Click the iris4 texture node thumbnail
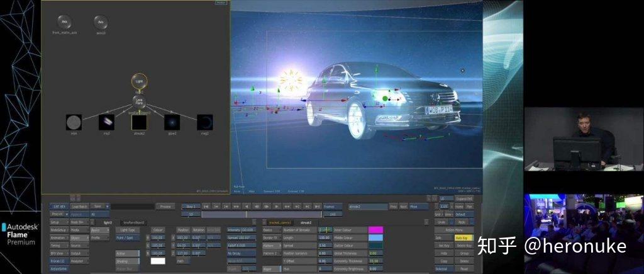644x274 pixels. [74, 122]
